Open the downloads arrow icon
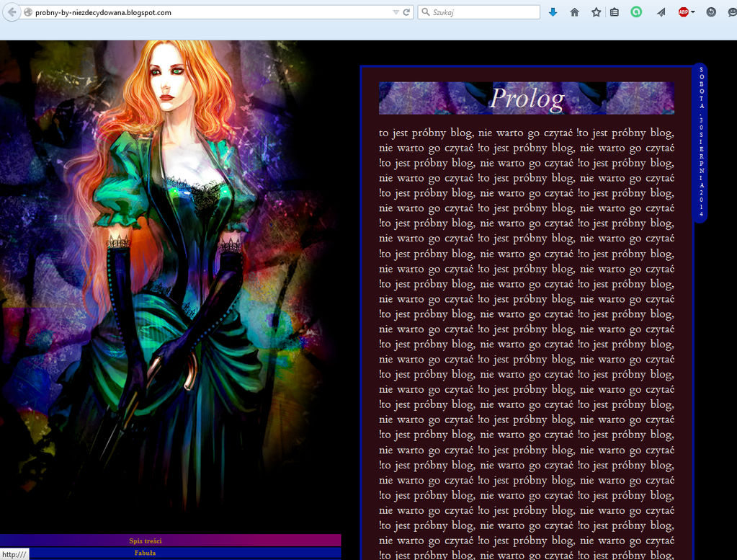 point(553,12)
